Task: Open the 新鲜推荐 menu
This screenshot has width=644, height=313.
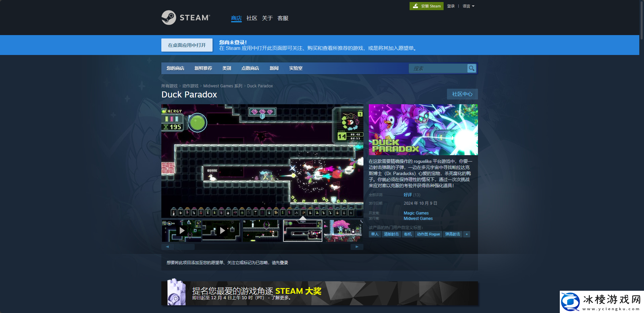Action: [203, 68]
